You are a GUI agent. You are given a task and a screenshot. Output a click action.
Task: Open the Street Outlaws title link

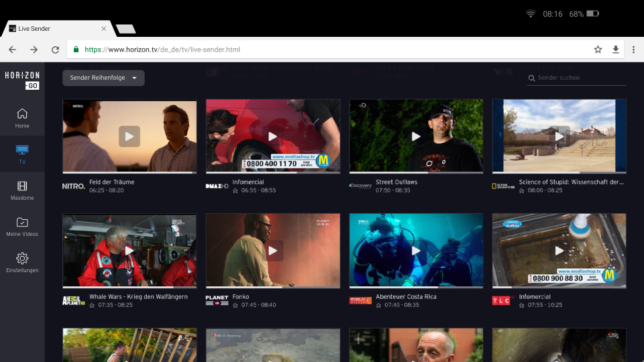(x=396, y=182)
